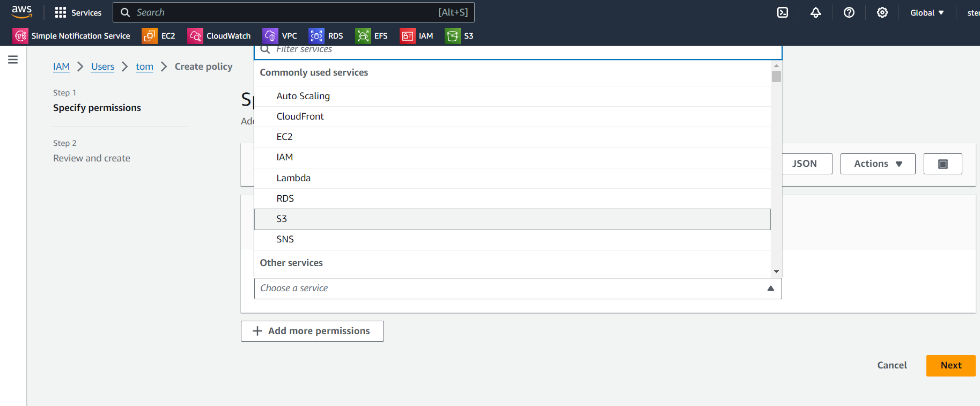Viewport: 980px width, 406px height.
Task: Open the Actions dropdown button
Action: pos(878,164)
